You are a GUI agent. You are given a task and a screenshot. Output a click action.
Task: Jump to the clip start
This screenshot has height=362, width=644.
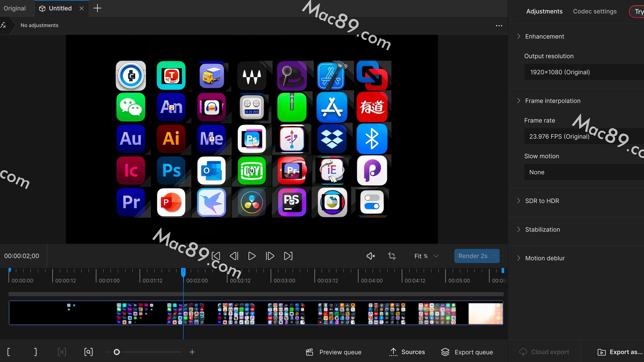[216, 256]
